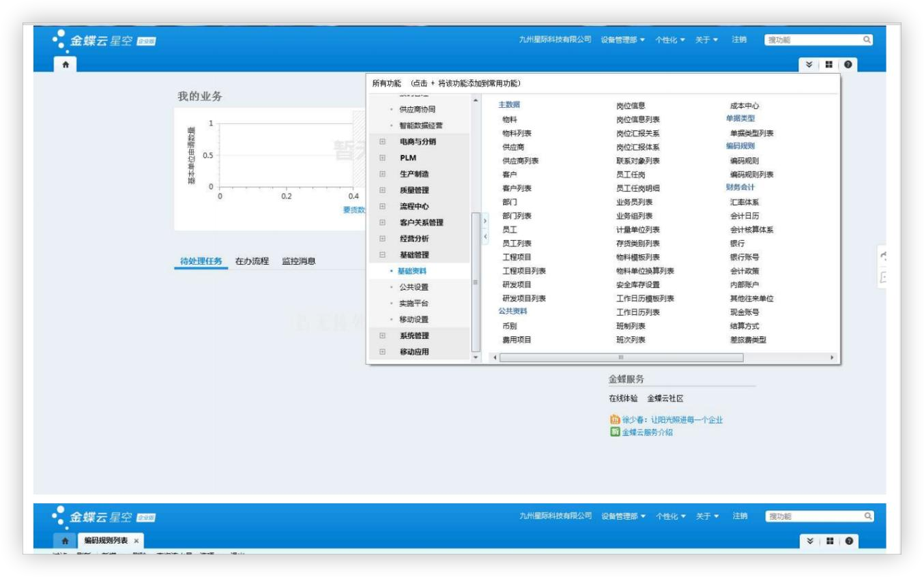Viewport: 924px width, 577px height.
Task: Expand the 系统管理 module node
Action: point(382,336)
